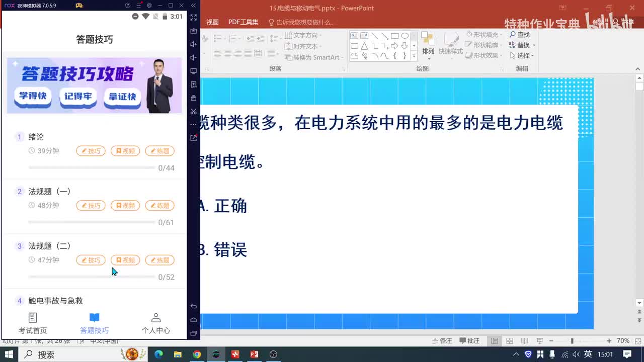Screen dimensions: 644x362
Task: Open 技巧 for chapter 绪论
Action: pyautogui.click(x=91, y=151)
